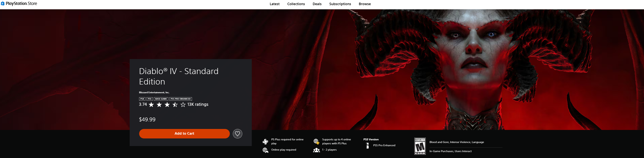The image size is (644, 158).
Task: Click the online play required globe icon
Action: (x=265, y=150)
